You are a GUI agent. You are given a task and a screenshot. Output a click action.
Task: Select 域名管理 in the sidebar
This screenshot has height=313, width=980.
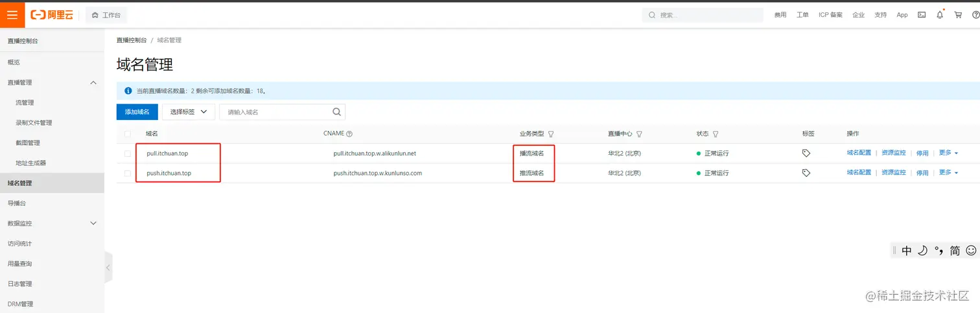(x=52, y=183)
